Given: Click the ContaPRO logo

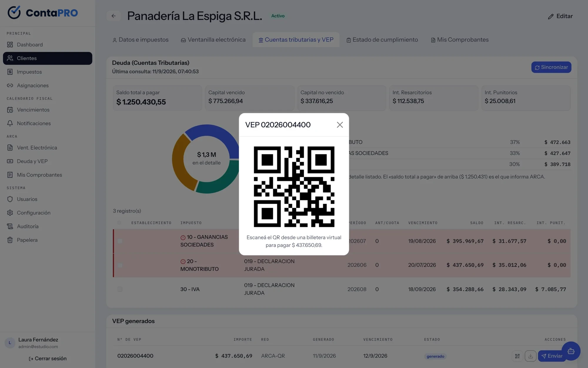Looking at the screenshot, I should [43, 13].
